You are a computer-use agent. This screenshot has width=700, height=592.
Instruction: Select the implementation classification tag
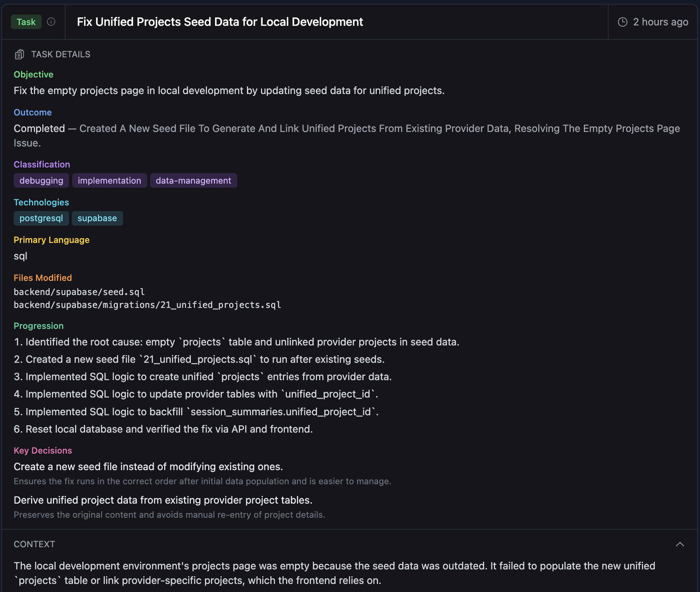coord(109,180)
